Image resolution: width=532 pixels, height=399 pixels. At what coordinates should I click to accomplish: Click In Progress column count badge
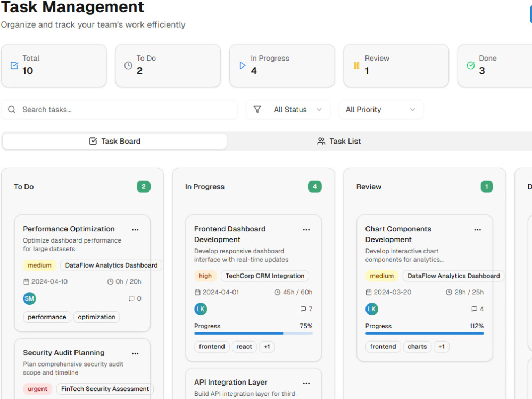click(314, 187)
